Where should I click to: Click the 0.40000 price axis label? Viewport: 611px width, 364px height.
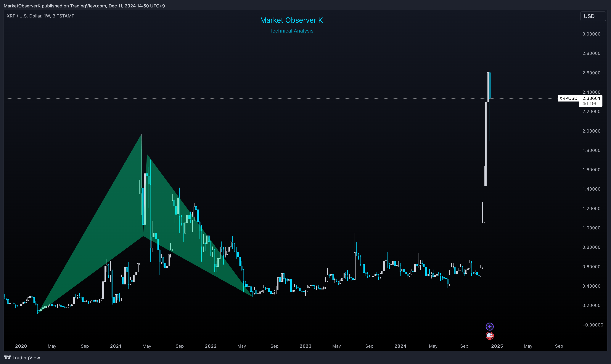[591, 286]
